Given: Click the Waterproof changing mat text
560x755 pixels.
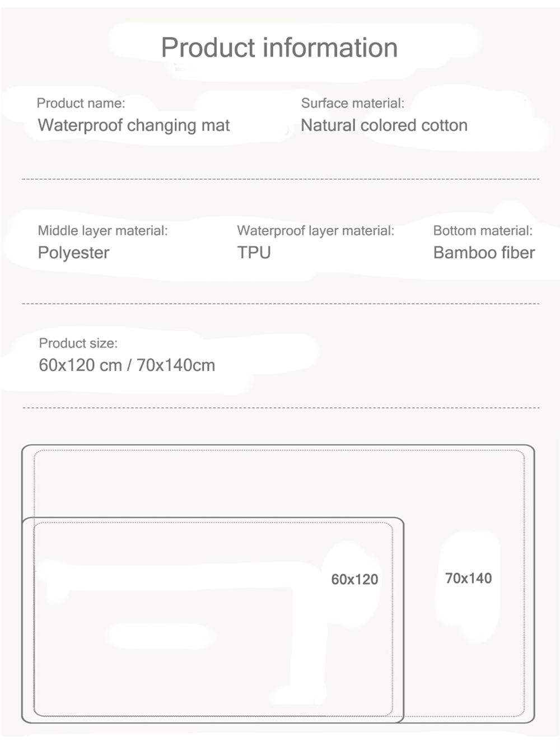Looking at the screenshot, I should (x=134, y=125).
